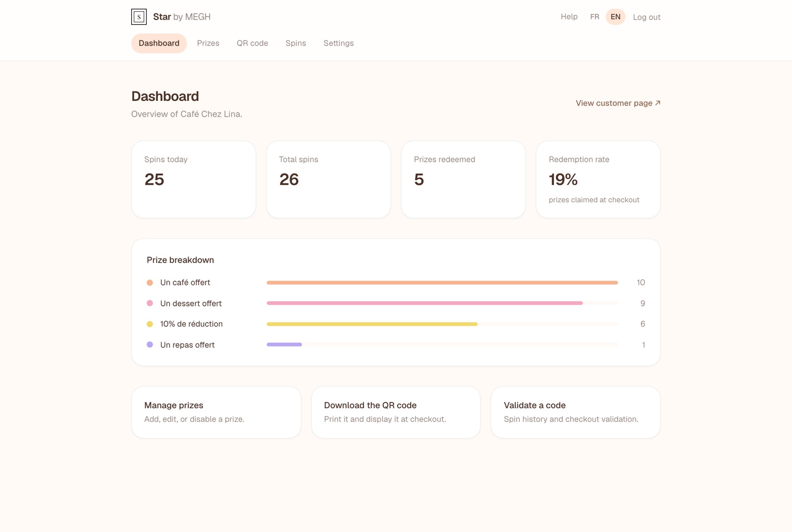Viewport: 792px width, 532px height.
Task: Click the 'Un dessert offert' label
Action: (191, 303)
